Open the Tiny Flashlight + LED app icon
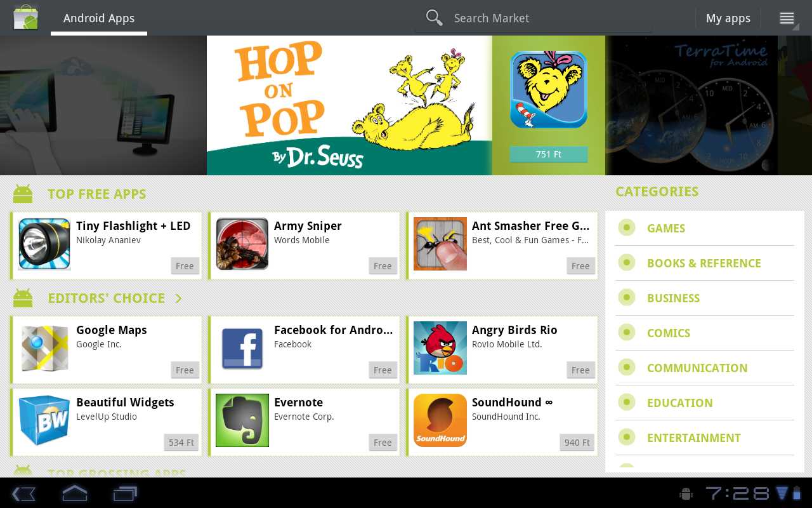 [x=44, y=244]
